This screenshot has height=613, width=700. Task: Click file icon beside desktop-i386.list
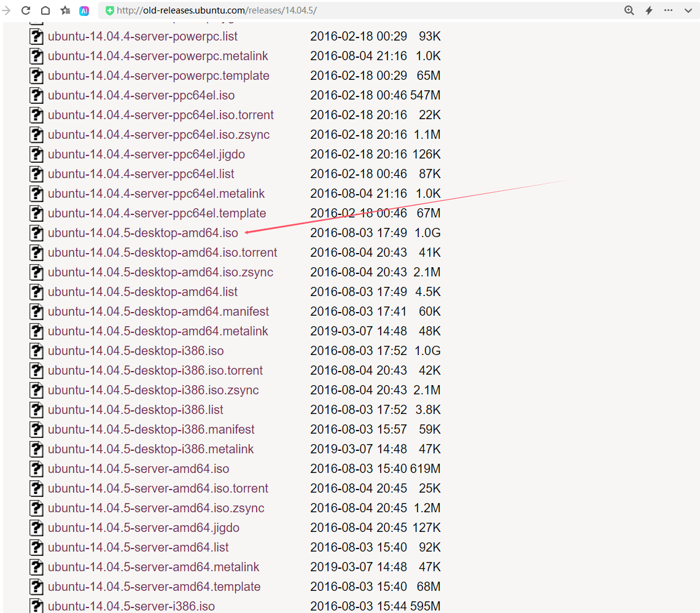pos(37,410)
